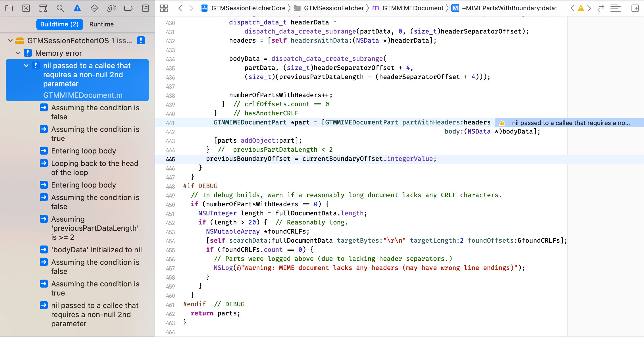The width and height of the screenshot is (644, 337).
Task: Collapse the Memory error disclosure triangle
Action: [18, 53]
